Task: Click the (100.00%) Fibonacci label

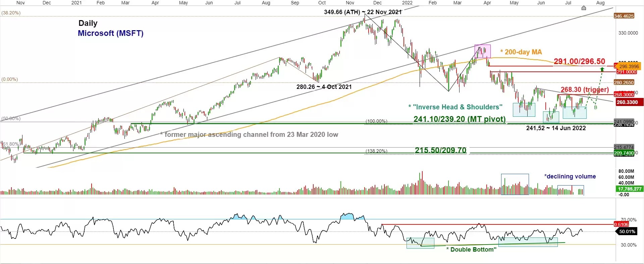Action: click(x=376, y=121)
